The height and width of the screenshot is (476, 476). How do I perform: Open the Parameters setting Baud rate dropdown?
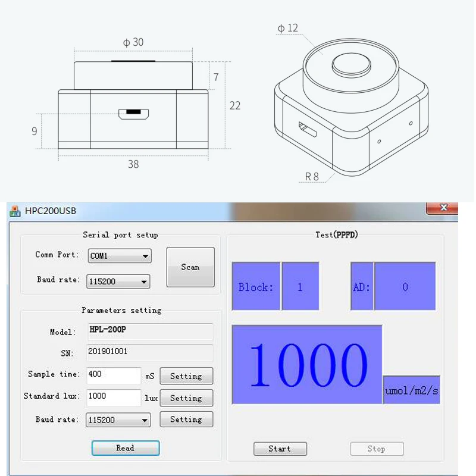[118, 420]
